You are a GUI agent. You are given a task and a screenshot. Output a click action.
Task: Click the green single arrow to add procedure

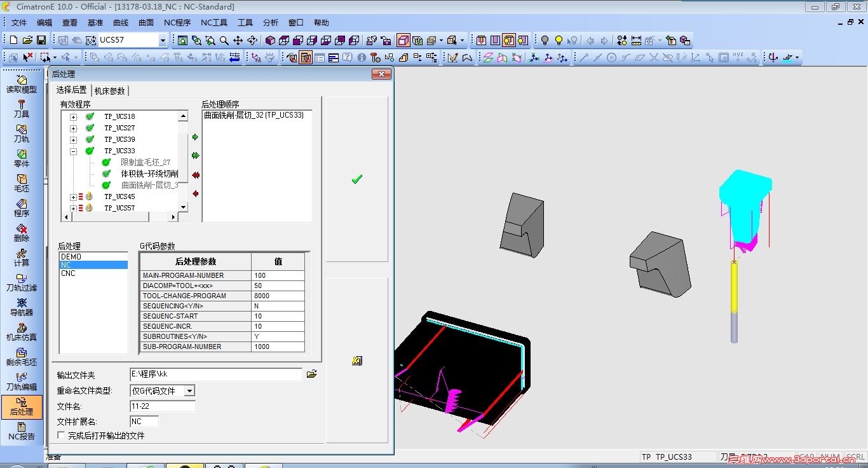click(195, 137)
